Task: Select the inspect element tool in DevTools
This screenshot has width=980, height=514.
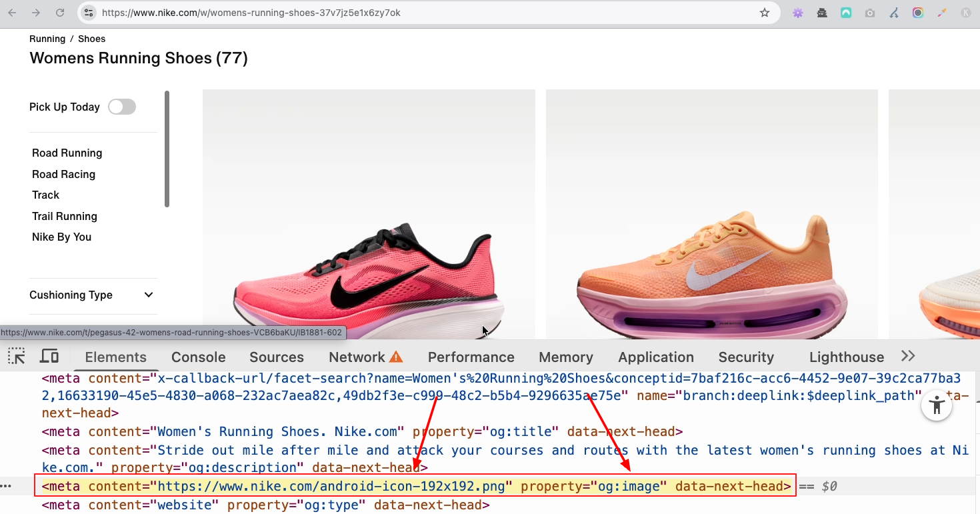Action: point(16,355)
